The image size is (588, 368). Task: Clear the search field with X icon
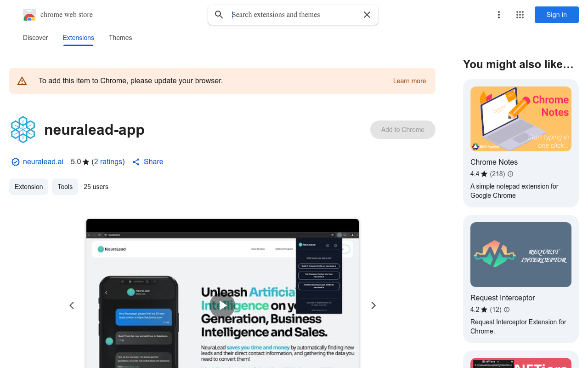pos(367,15)
